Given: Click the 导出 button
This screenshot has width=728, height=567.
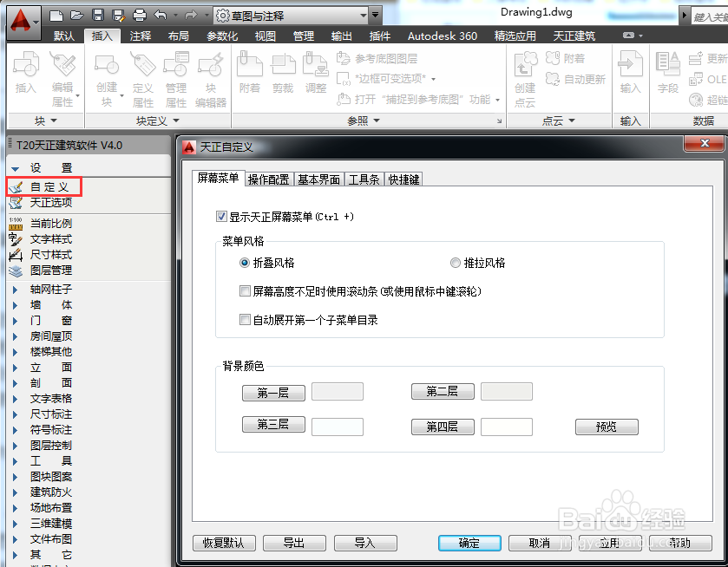Looking at the screenshot, I should click(x=294, y=543).
